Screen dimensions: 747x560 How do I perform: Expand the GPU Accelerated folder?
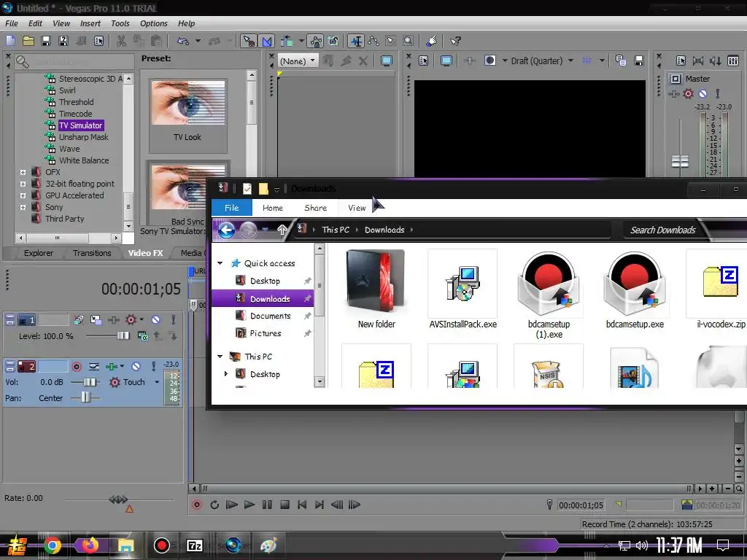click(23, 195)
